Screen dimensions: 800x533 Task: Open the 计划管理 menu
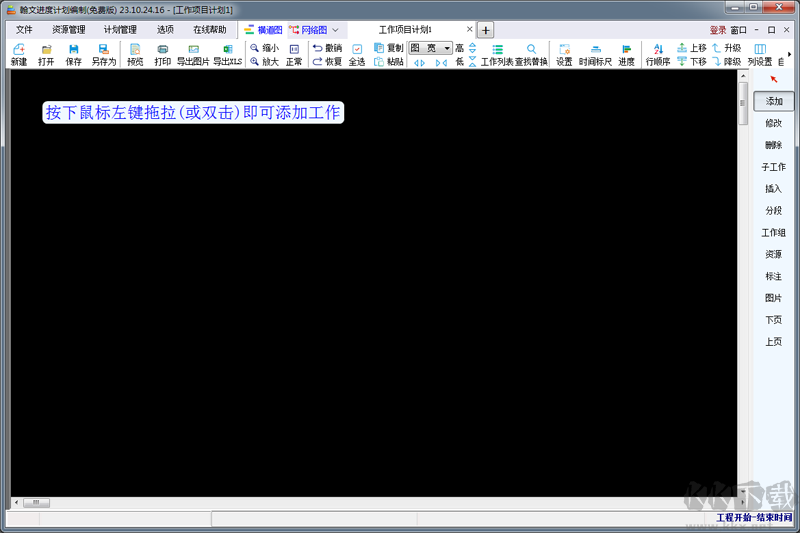click(x=120, y=30)
